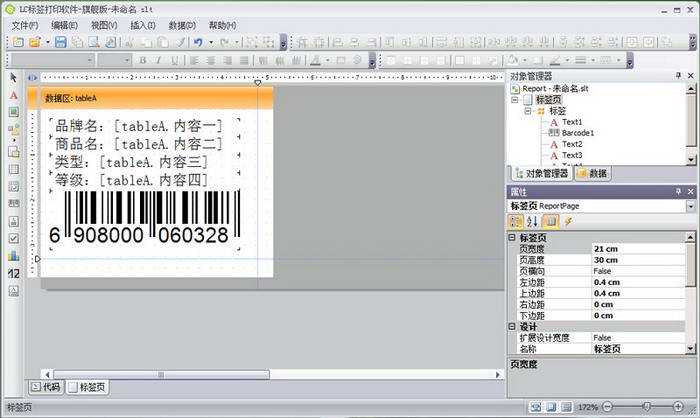The height and width of the screenshot is (418, 700).
Task: Click the Open file folder icon
Action: tap(35, 42)
